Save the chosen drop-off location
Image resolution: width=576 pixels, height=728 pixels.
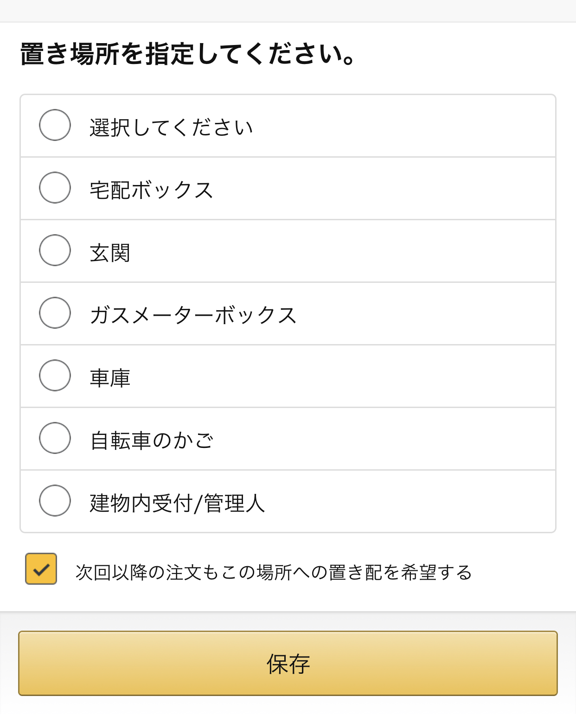pos(288,663)
